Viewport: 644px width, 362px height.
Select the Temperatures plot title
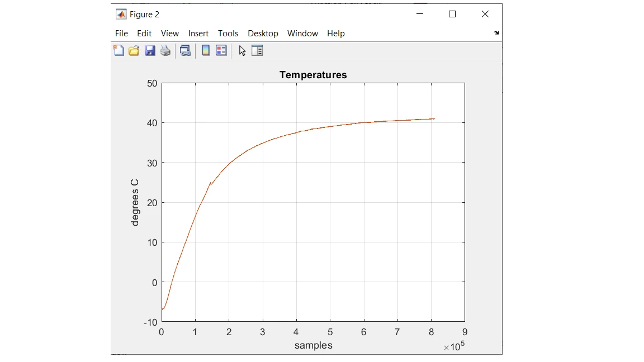coord(313,75)
